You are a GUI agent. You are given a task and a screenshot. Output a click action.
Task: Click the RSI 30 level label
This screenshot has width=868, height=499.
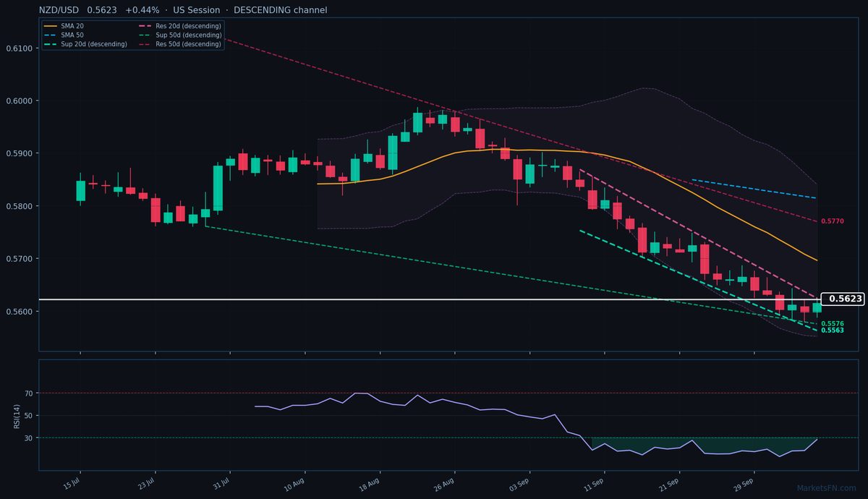pos(29,438)
